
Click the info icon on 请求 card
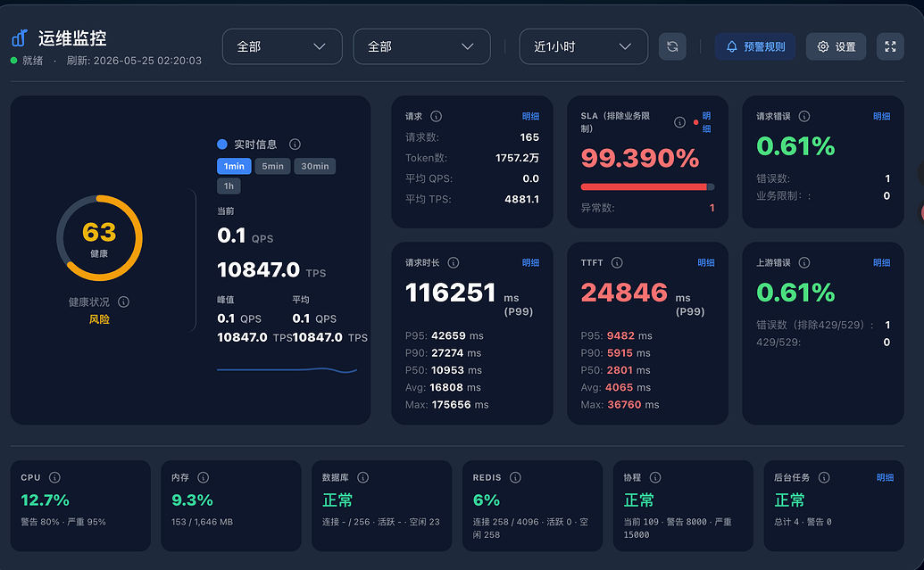coord(436,117)
